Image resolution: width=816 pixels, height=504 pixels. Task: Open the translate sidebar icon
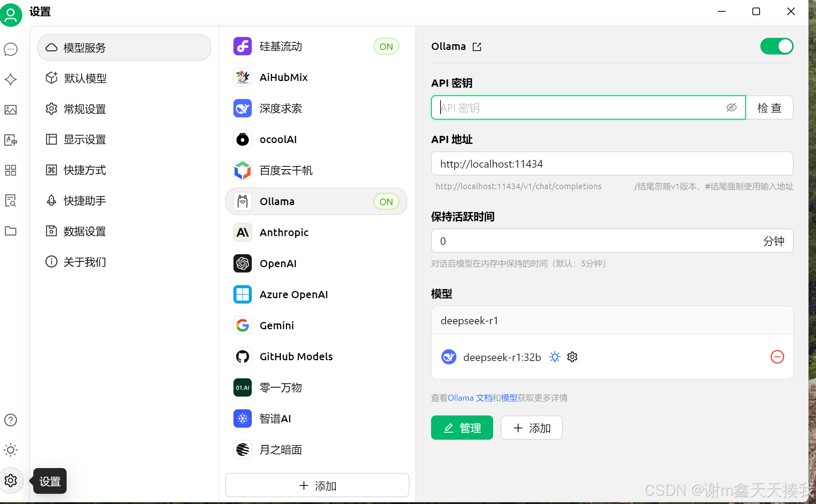coord(11,140)
